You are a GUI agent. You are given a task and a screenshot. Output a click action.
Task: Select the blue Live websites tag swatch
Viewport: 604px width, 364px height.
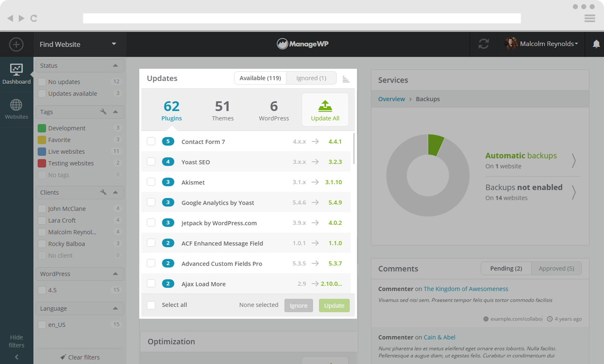pyautogui.click(x=42, y=151)
